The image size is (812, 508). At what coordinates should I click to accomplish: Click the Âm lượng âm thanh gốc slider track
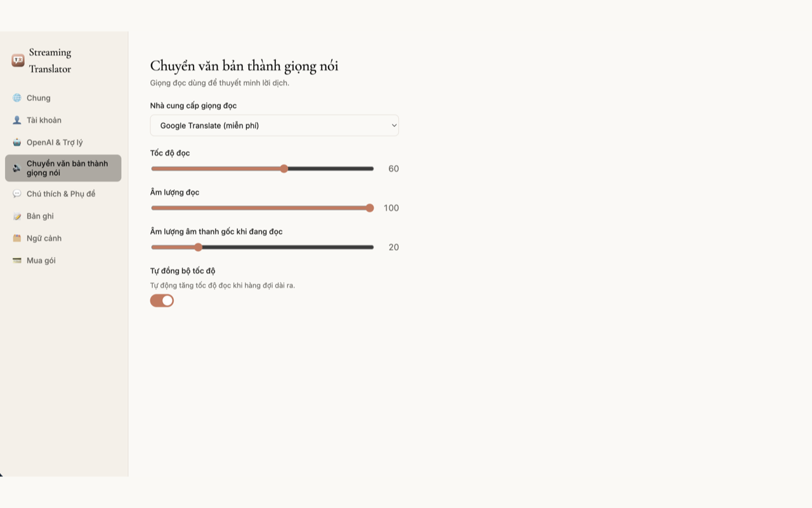262,247
